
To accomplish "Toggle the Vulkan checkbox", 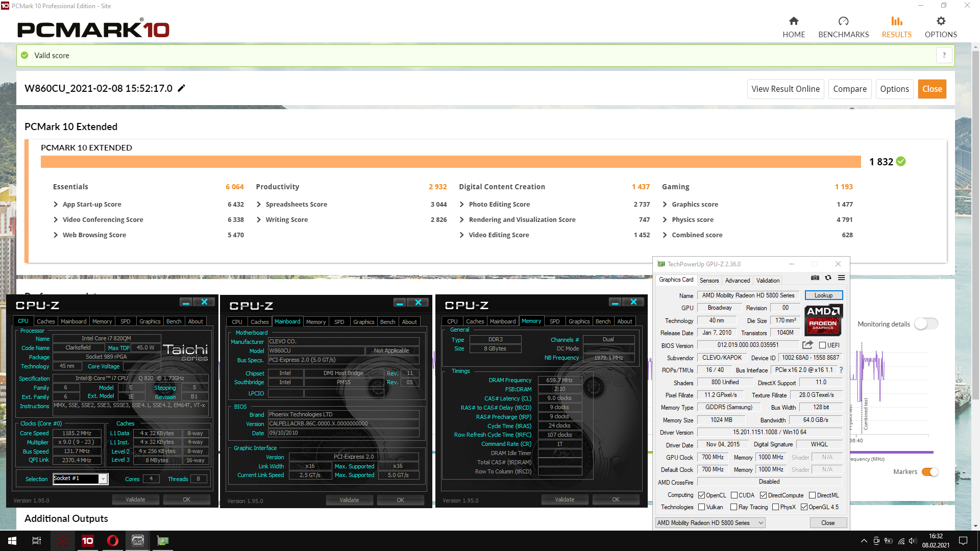I will coord(701,507).
